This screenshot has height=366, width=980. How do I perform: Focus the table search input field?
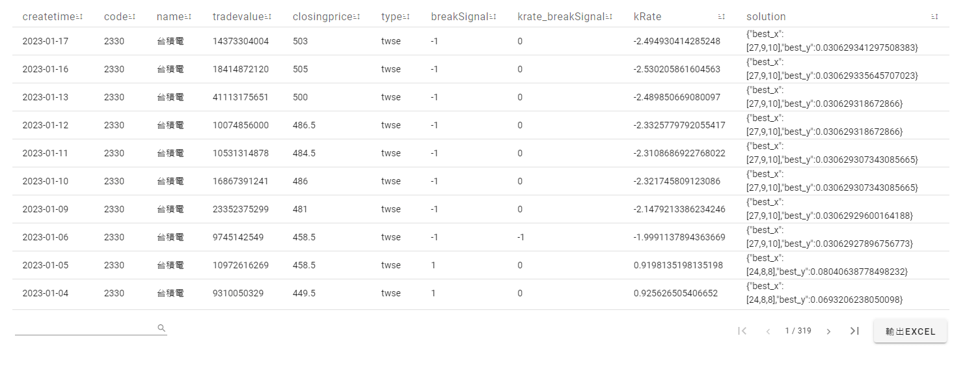pyautogui.click(x=85, y=328)
